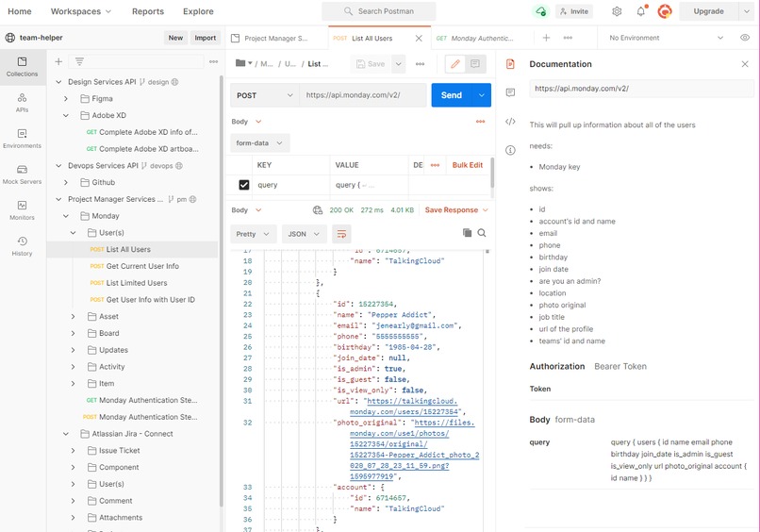Click the Import button

(205, 38)
